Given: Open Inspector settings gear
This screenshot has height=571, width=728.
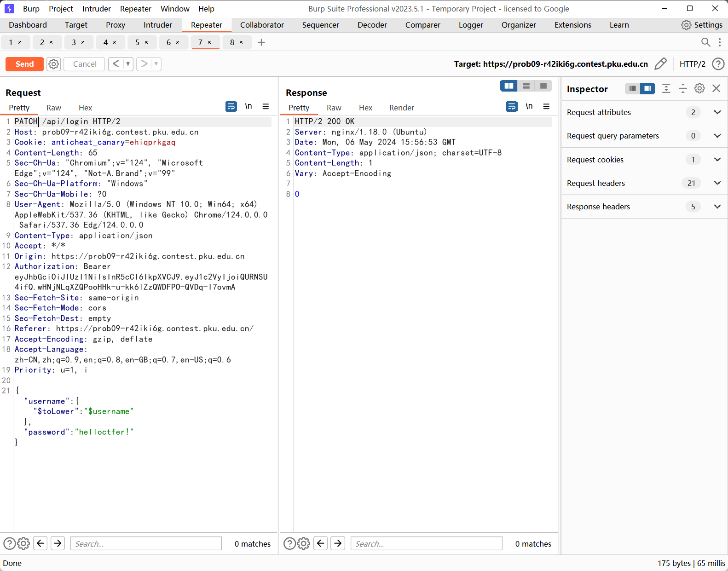Looking at the screenshot, I should pos(699,88).
